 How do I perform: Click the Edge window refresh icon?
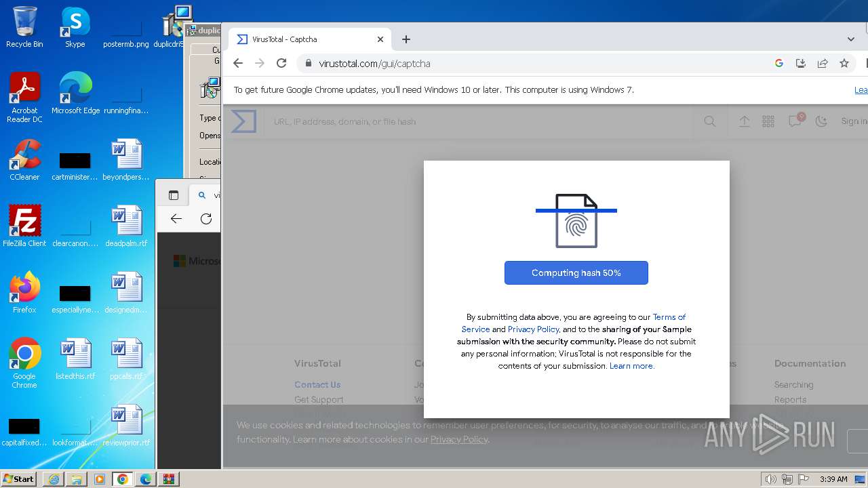206,218
